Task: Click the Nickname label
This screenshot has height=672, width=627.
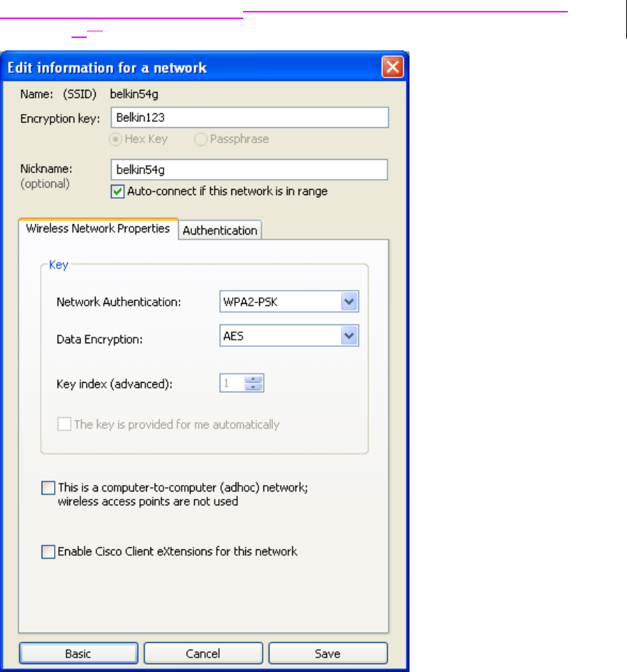Action: click(x=46, y=169)
